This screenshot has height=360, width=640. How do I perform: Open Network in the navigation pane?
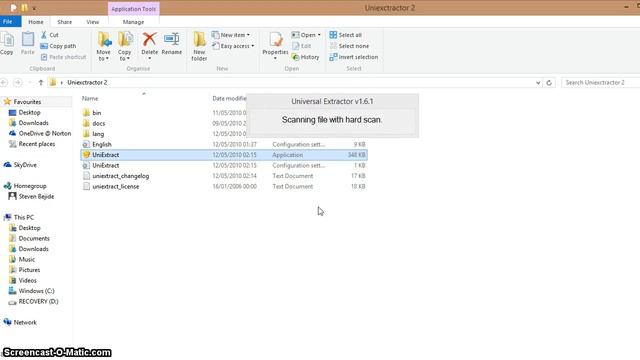(25, 322)
